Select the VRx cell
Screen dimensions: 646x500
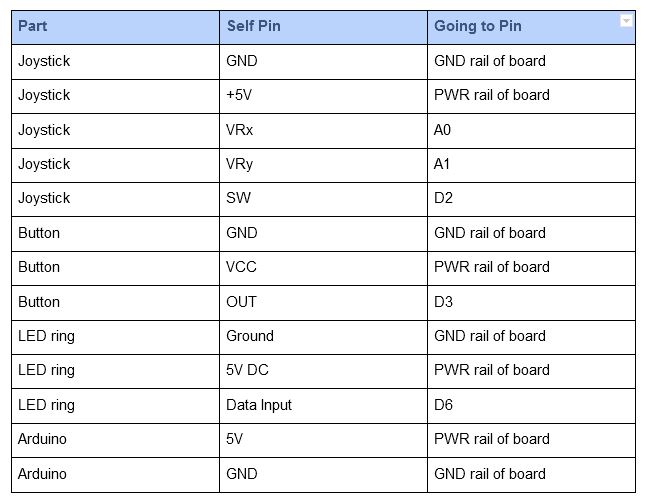[x=241, y=130]
